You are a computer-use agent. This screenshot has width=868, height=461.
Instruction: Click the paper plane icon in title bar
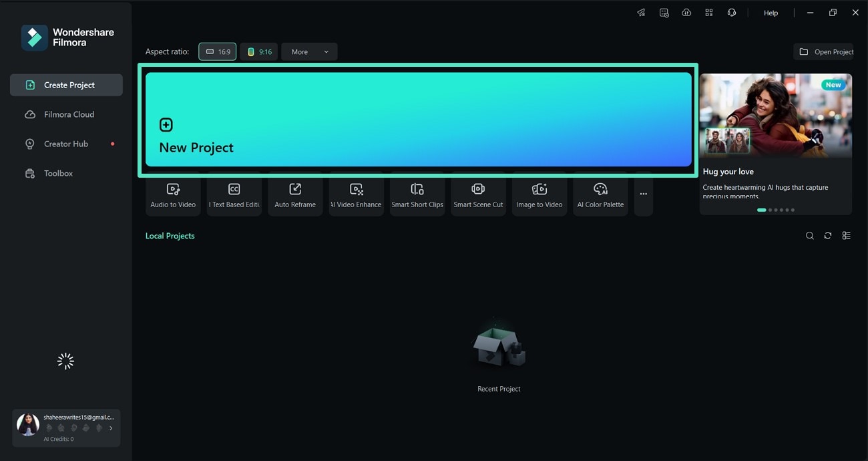tap(641, 13)
